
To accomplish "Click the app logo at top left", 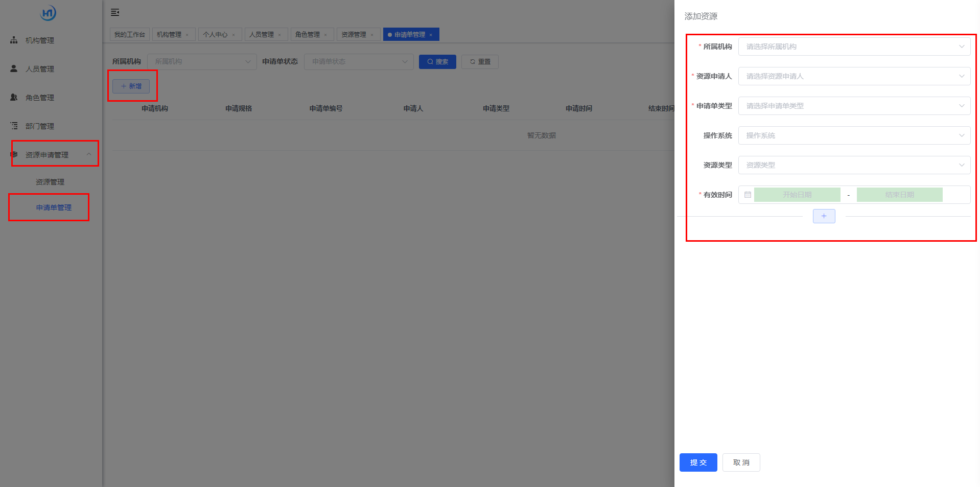I will point(48,13).
